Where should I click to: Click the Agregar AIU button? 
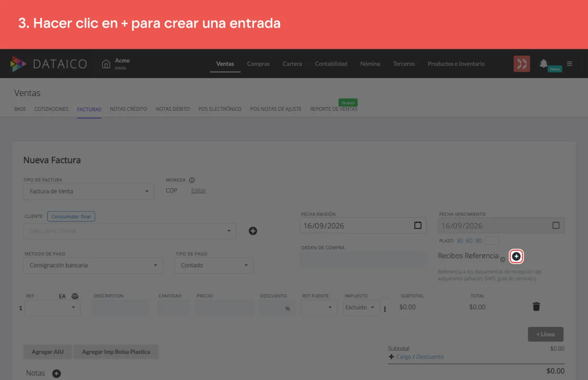[48, 352]
